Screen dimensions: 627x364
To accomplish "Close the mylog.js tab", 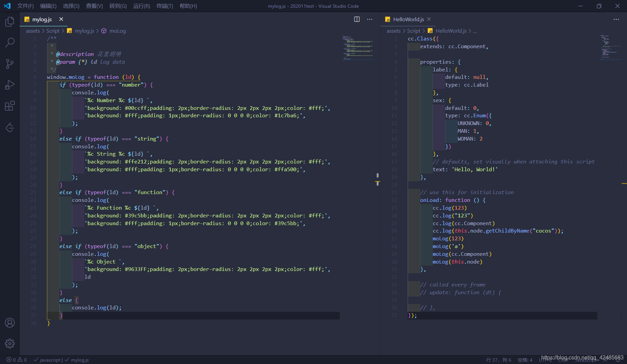I will point(61,19).
